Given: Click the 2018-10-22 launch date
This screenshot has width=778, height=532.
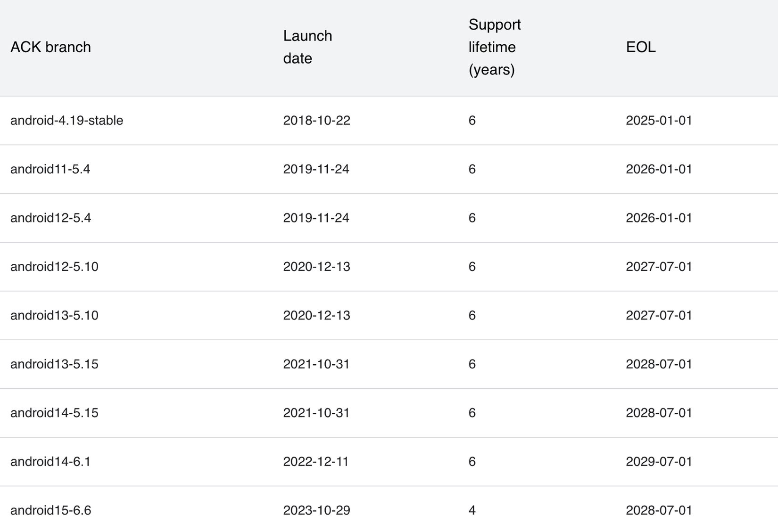Looking at the screenshot, I should click(x=316, y=121).
